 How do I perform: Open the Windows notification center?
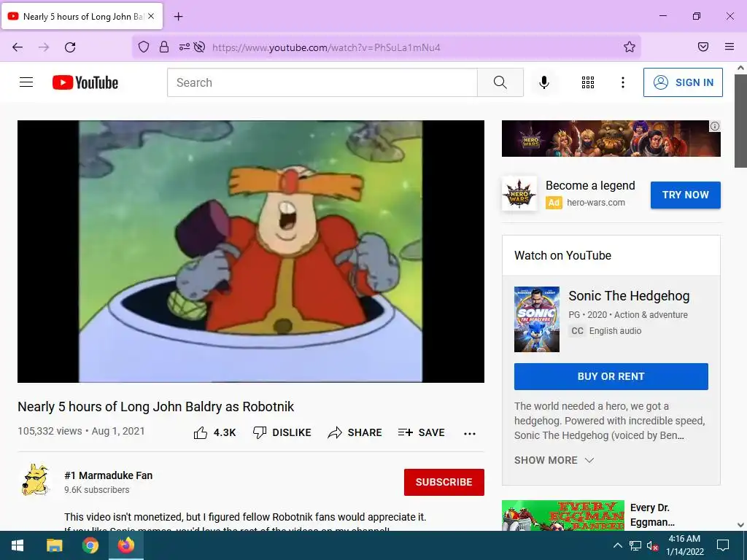[723, 545]
